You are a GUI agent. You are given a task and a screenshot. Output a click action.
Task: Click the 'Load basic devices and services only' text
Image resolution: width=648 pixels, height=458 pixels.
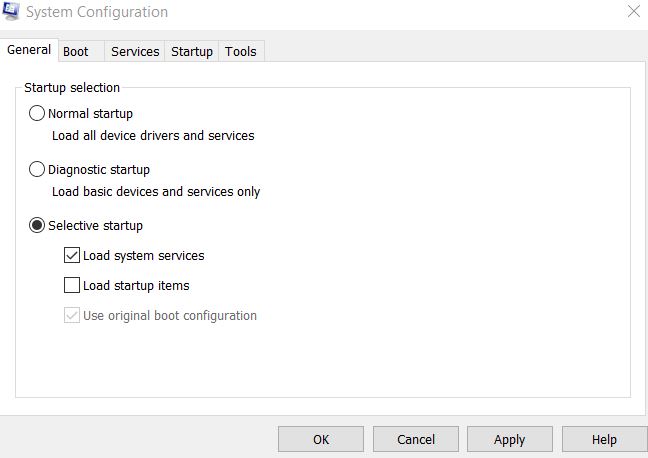click(156, 192)
